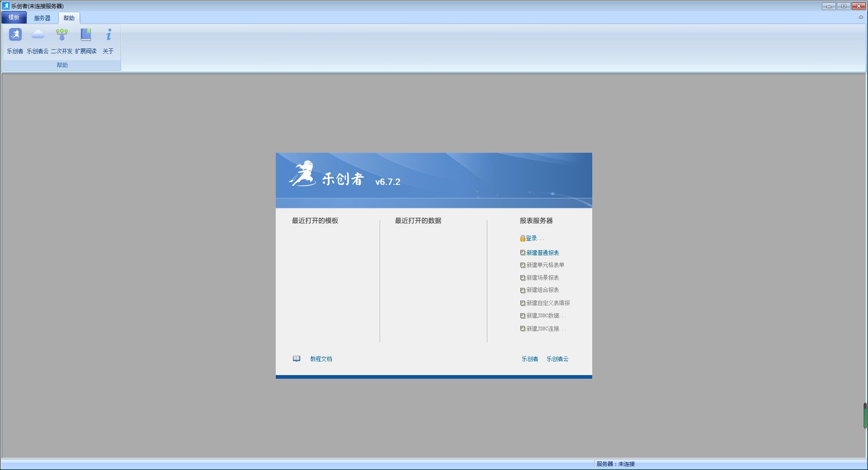868x470 pixels.
Task: Switch to the 服务器 tab
Action: point(42,18)
